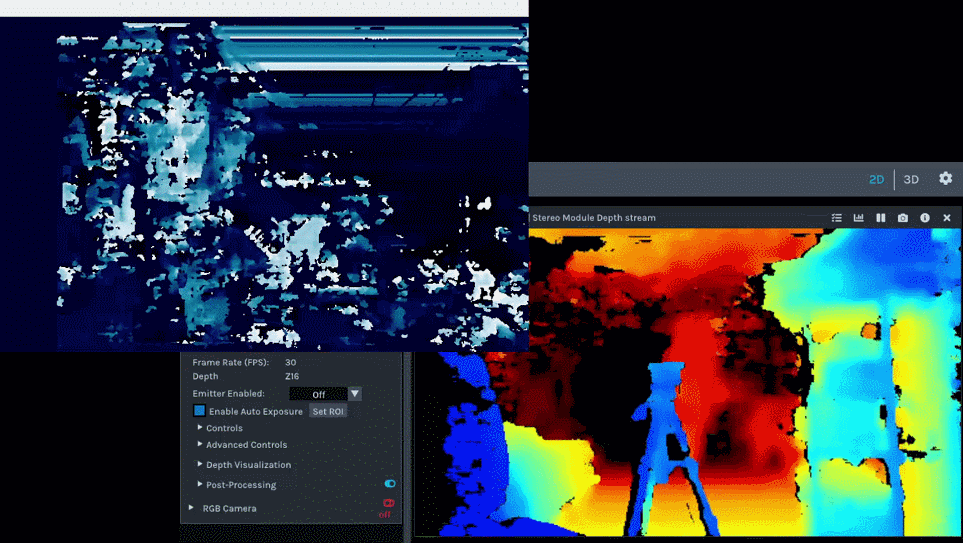Close the Stereo Module Depth stream
Viewport: 963px width, 543px height.
pyautogui.click(x=947, y=218)
